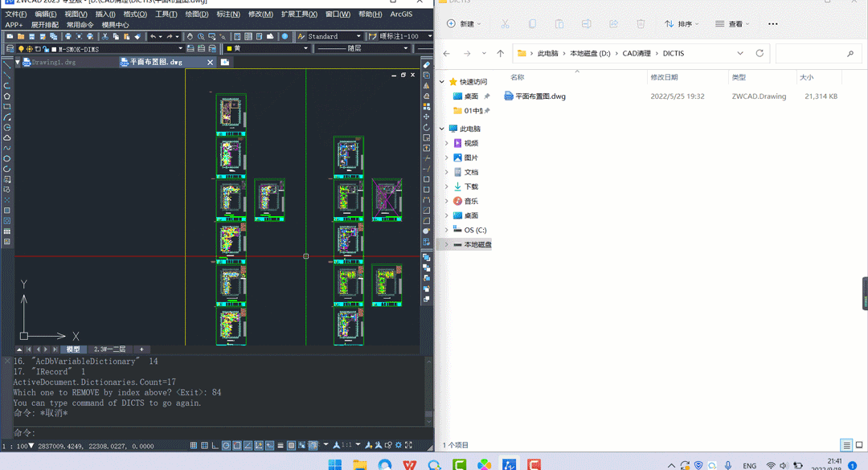
Task: Open the Layer Properties Manager icon
Action: pyautogui.click(x=10, y=49)
